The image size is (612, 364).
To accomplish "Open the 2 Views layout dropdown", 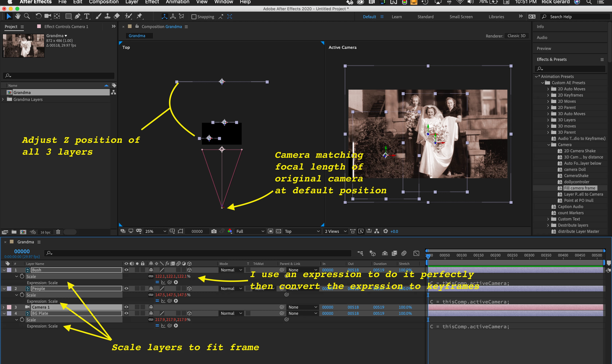I will (x=336, y=231).
